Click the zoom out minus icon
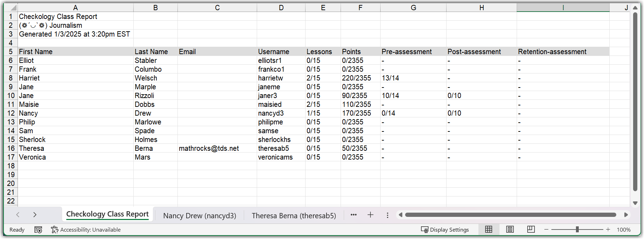Image resolution: width=644 pixels, height=239 pixels. tap(546, 230)
